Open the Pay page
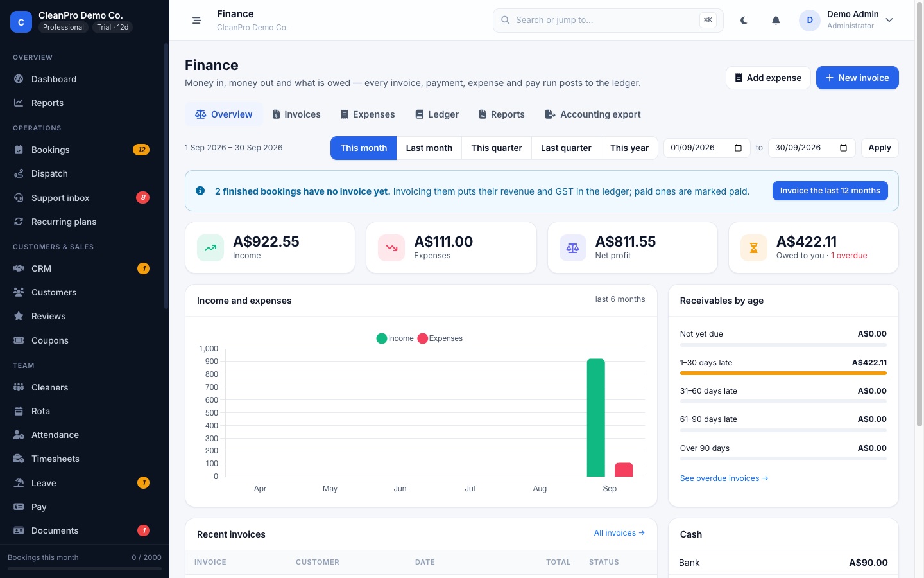This screenshot has height=578, width=924. tap(82, 507)
